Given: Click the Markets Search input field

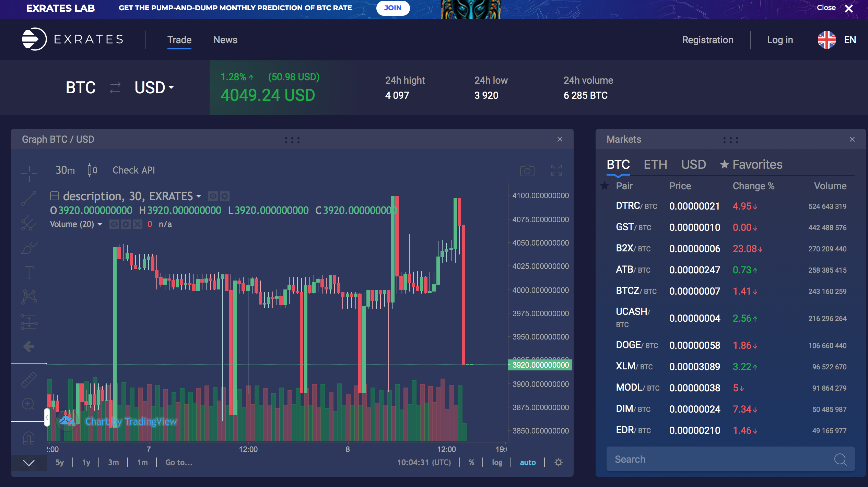Looking at the screenshot, I should click(x=730, y=459).
